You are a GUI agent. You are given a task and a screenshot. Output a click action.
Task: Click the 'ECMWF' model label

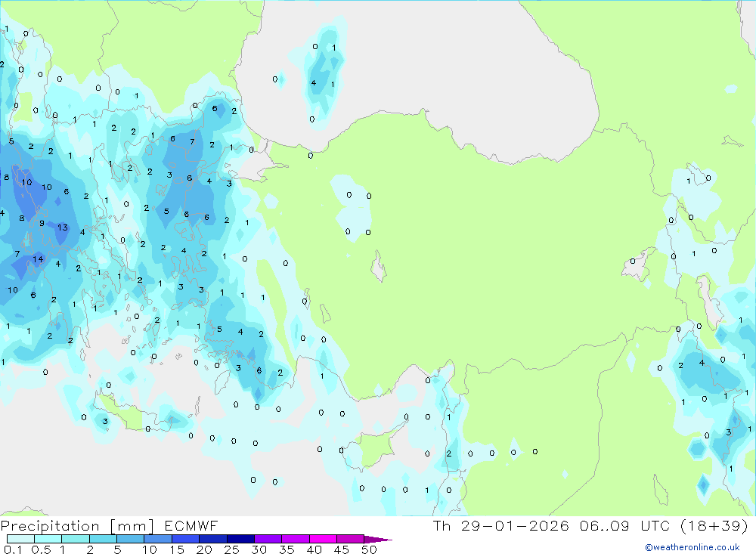191,526
